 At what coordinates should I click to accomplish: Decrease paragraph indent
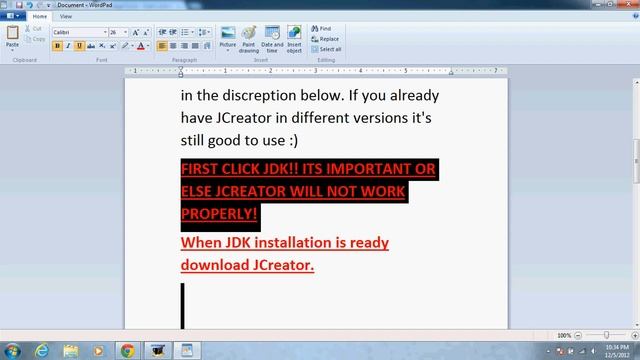click(162, 32)
